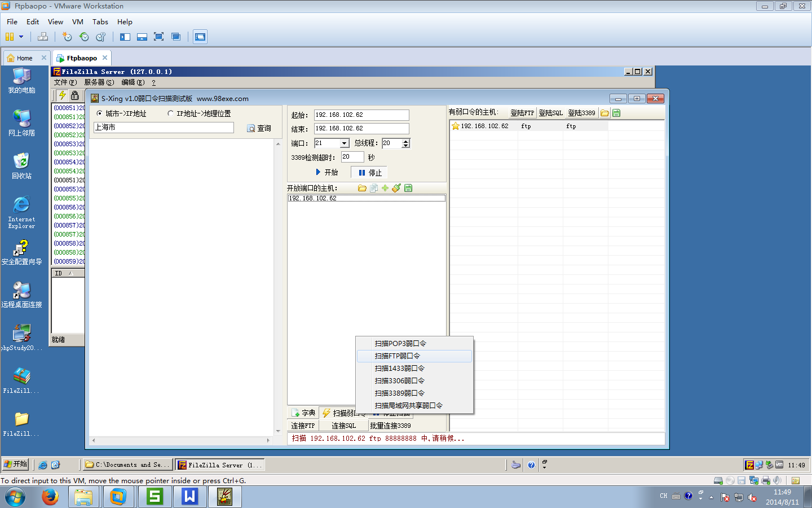The height and width of the screenshot is (508, 812).
Task: Open 我的电脑 desktop icon
Action: (x=21, y=81)
